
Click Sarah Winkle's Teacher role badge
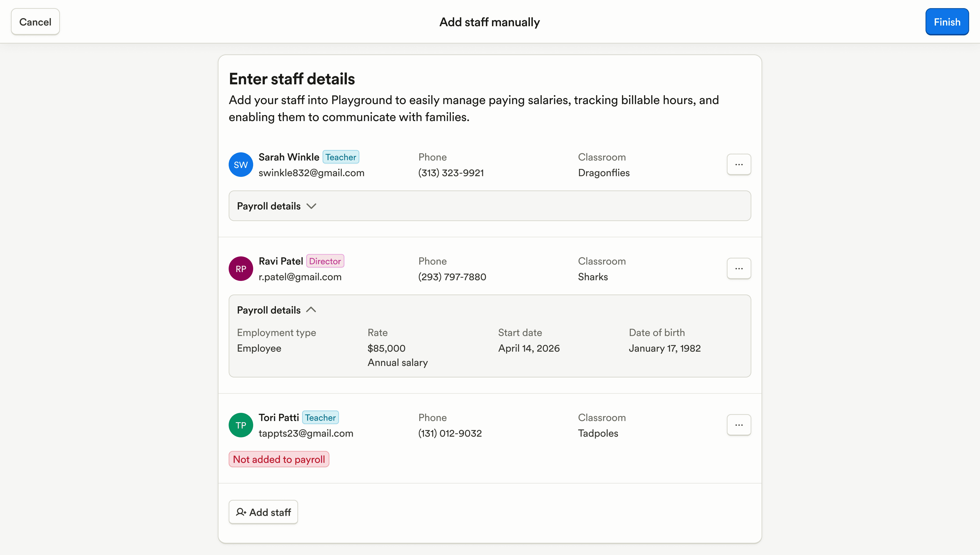click(x=341, y=157)
